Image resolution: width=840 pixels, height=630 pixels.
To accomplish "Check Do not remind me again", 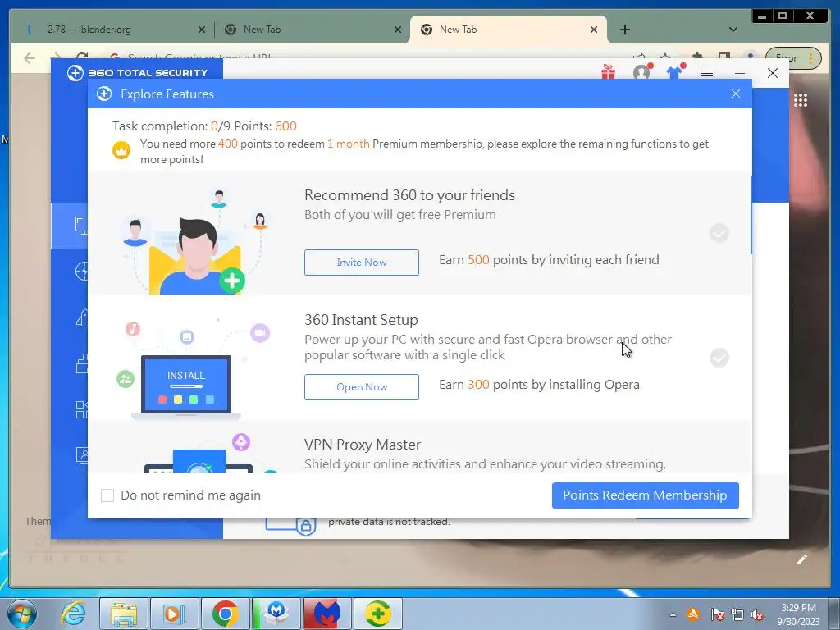I will click(107, 495).
